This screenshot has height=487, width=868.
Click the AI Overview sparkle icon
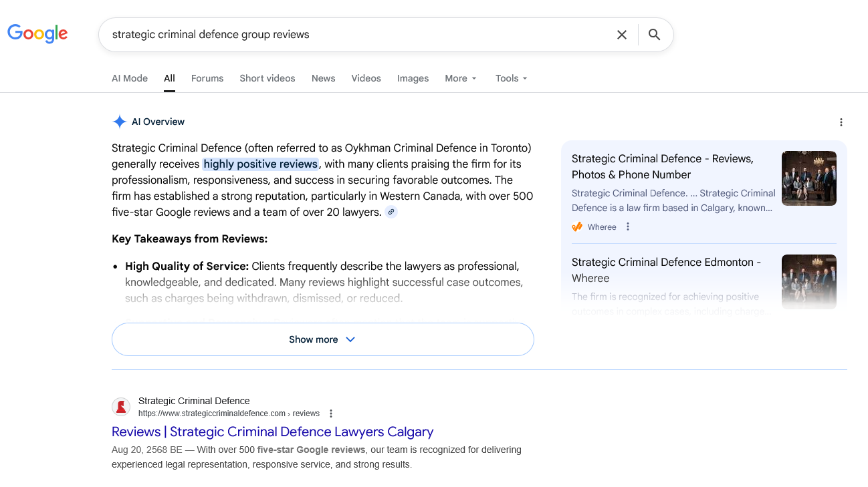point(119,122)
